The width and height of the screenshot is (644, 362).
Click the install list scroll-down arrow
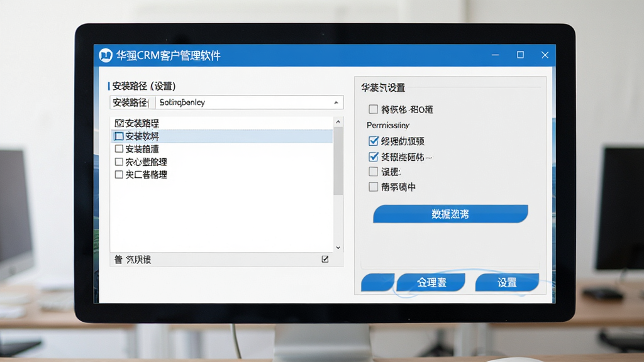pos(338,248)
